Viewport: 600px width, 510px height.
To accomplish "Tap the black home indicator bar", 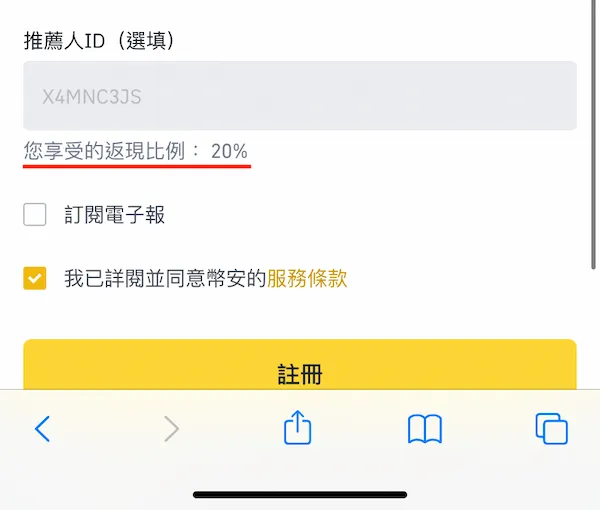I will click(x=300, y=495).
